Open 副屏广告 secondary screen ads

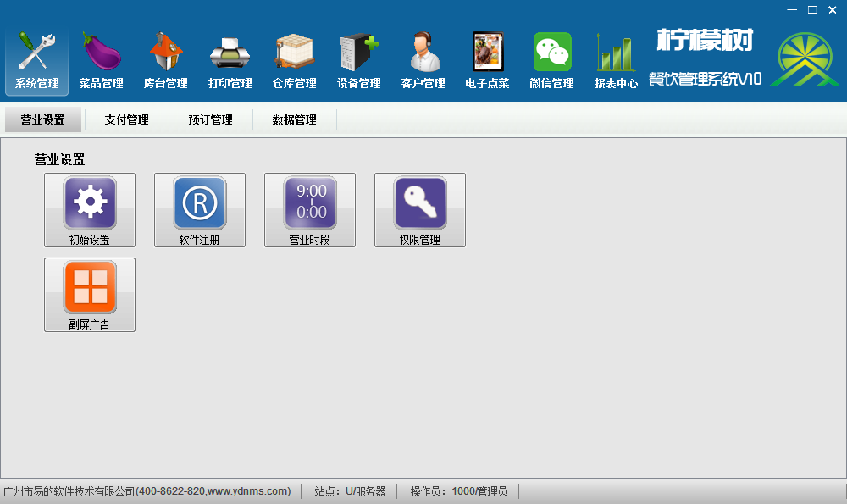coord(90,295)
